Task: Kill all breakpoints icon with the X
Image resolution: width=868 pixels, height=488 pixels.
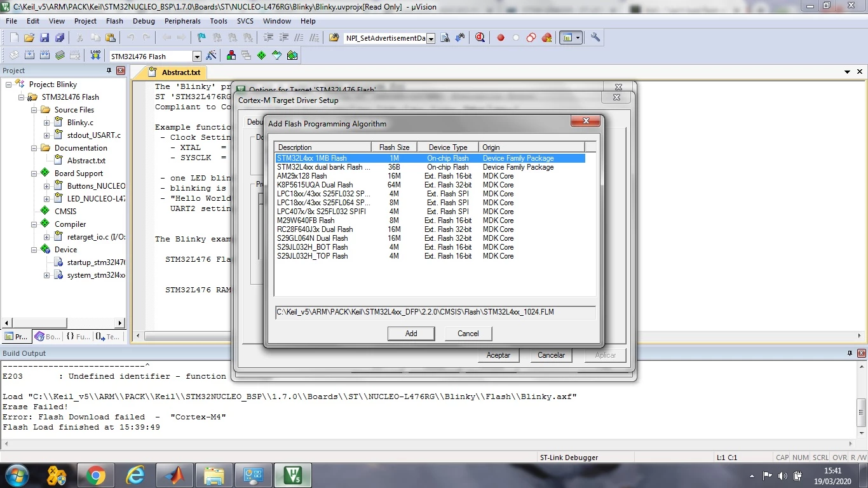Action: point(546,38)
